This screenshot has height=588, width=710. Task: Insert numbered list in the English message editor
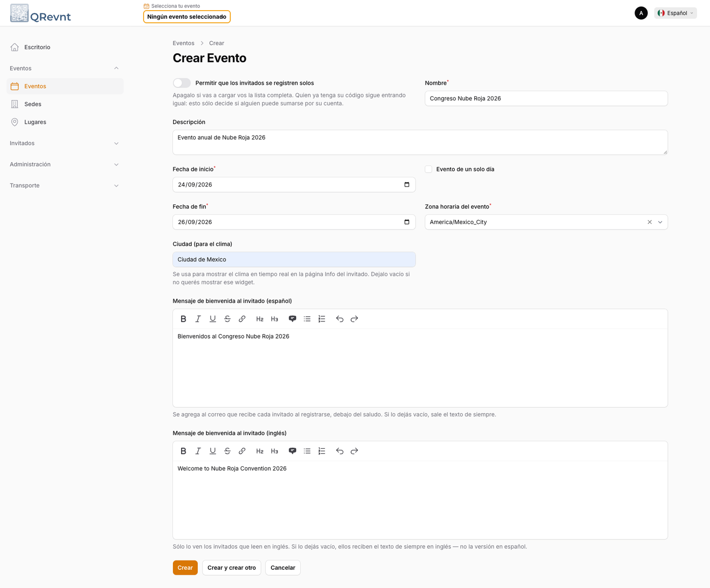pyautogui.click(x=322, y=451)
